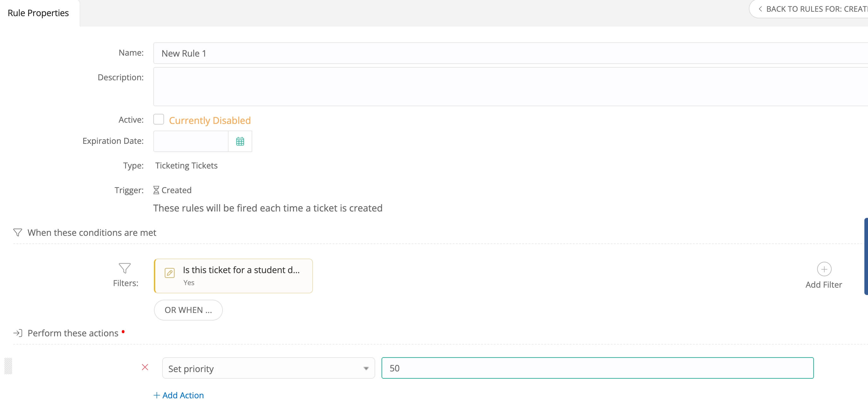Screen dimensions: 868x416
Task: Click the arrow icon beside Perform these actions
Action: pos(17,333)
